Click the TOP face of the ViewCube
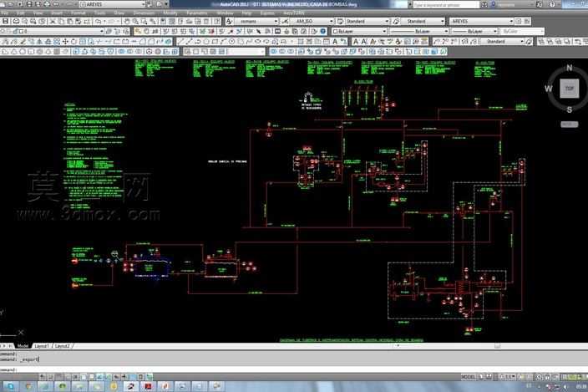 [x=570, y=89]
